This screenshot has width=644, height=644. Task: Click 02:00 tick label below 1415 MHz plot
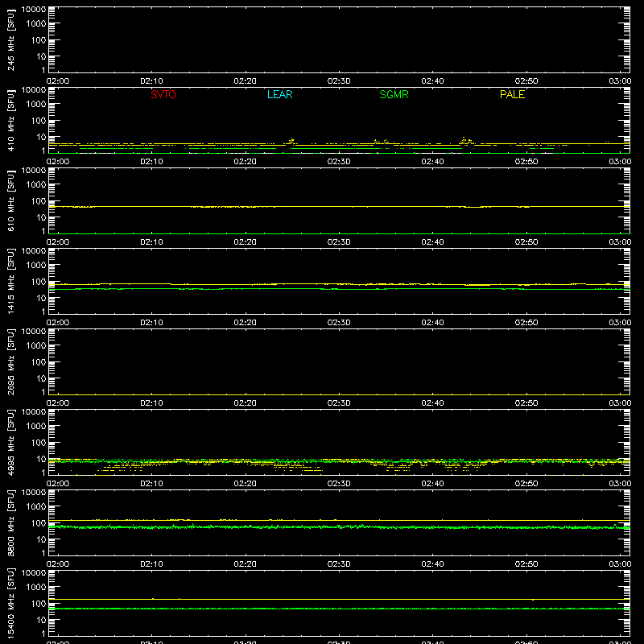tap(58, 323)
